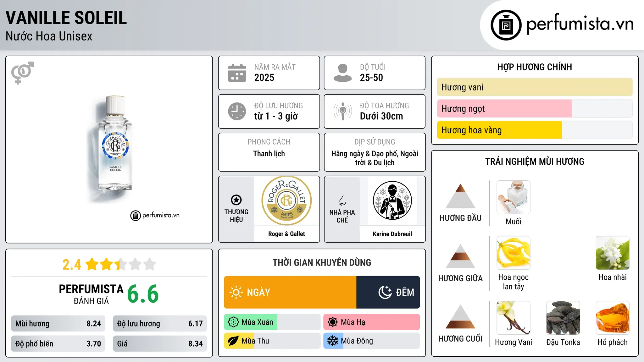Open the Karine Dubreuil perfumer illustration
This screenshot has width=644, height=362.
(392, 200)
